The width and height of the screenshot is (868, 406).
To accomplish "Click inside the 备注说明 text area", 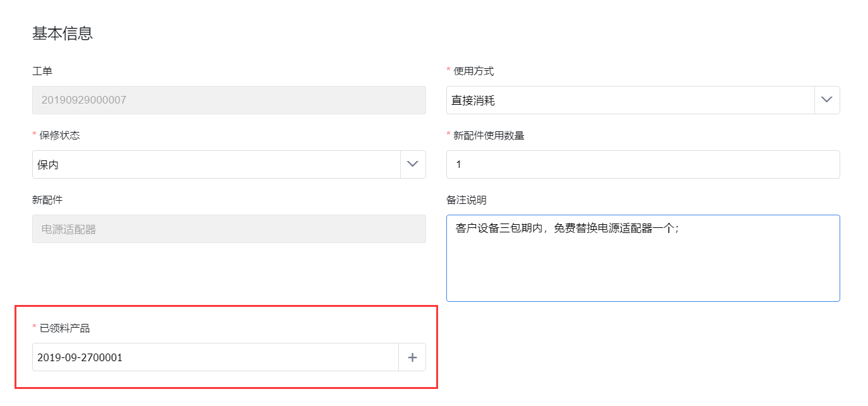I will click(x=643, y=258).
